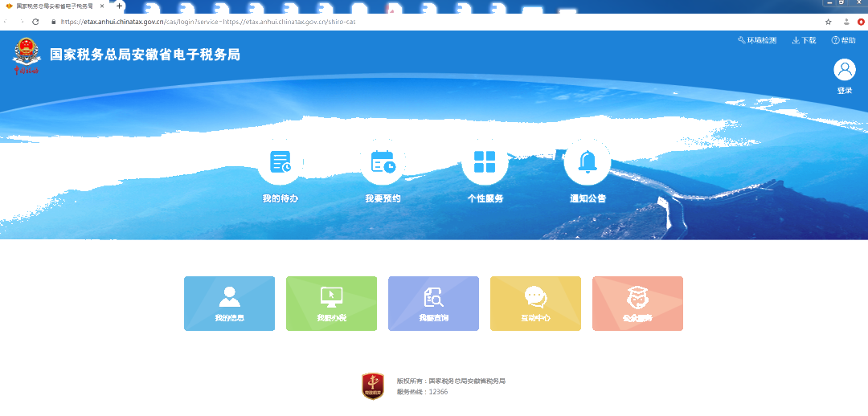
Task: Open the 互动中心 yellow tile
Action: coord(536,304)
